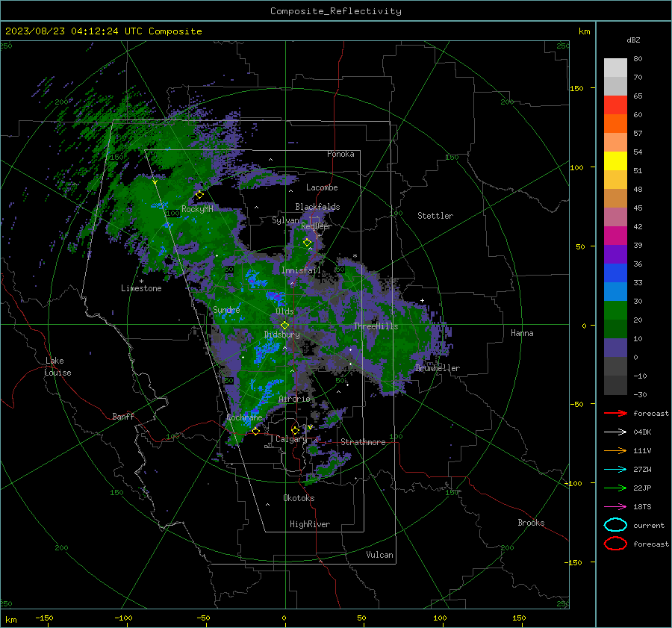Click the green 22JP arrow icon
Screen dimensions: 672x628
(x=615, y=488)
